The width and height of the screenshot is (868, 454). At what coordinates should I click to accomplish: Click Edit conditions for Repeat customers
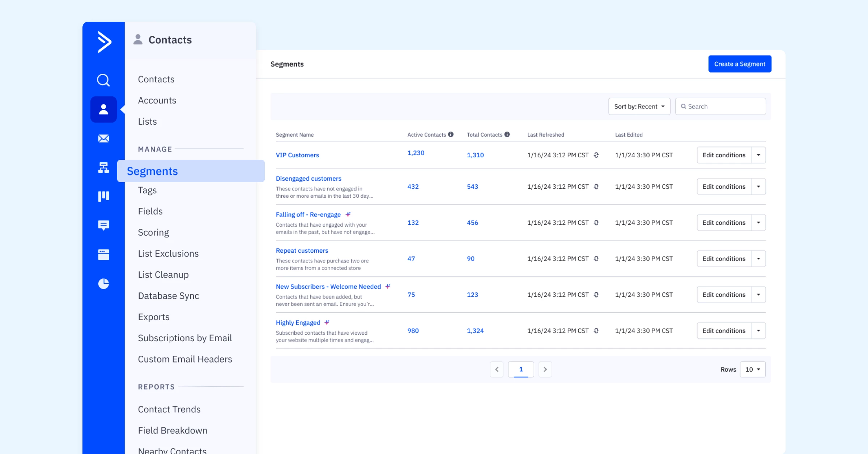[x=724, y=259]
